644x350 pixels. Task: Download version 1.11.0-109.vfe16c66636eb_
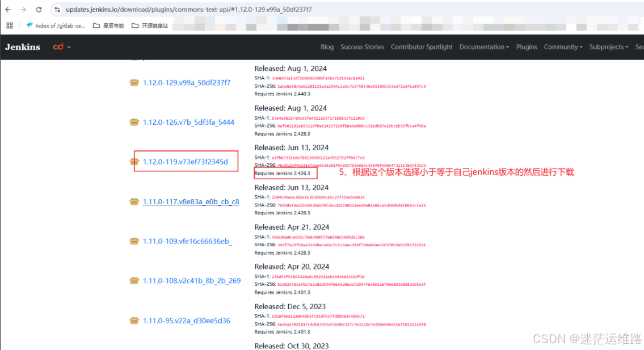click(x=187, y=241)
